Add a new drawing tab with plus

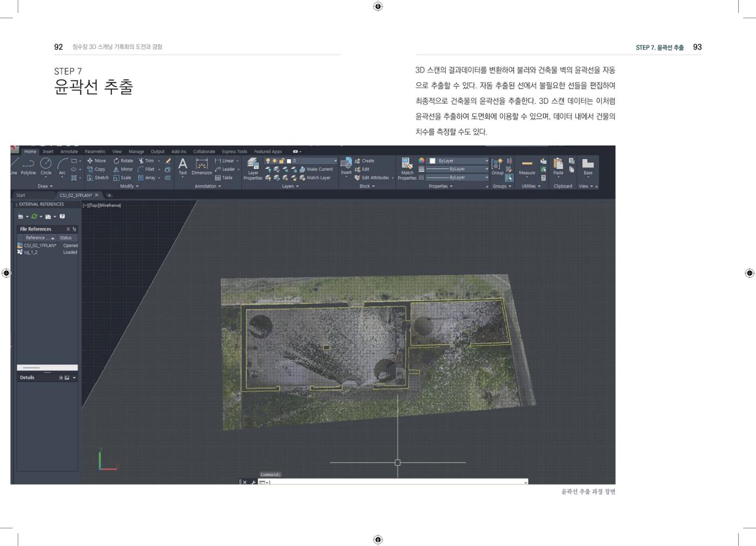pyautogui.click(x=109, y=195)
